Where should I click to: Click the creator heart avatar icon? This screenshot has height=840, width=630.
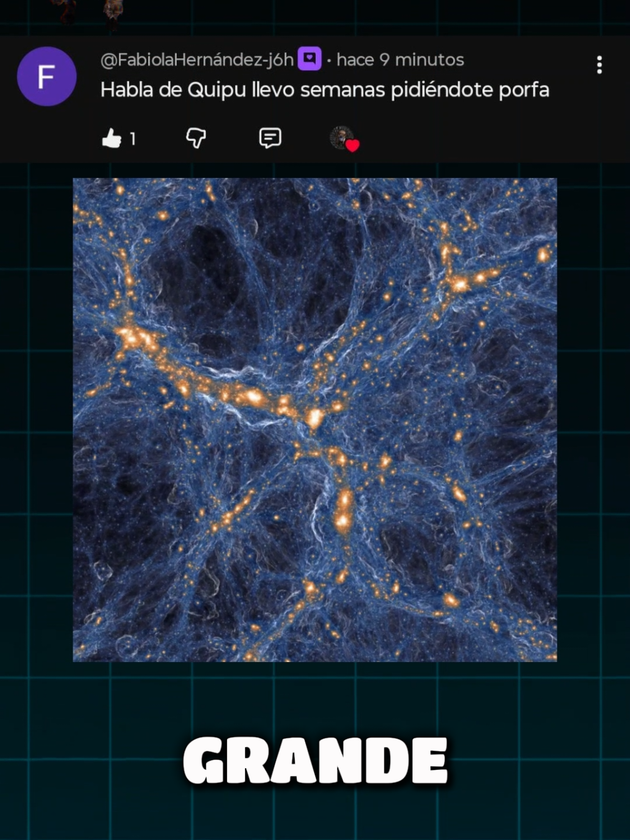coord(342,137)
